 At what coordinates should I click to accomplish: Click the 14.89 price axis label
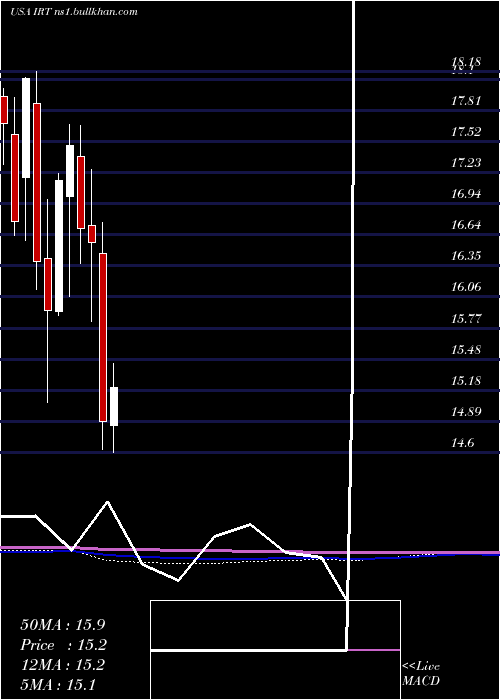[x=466, y=411]
